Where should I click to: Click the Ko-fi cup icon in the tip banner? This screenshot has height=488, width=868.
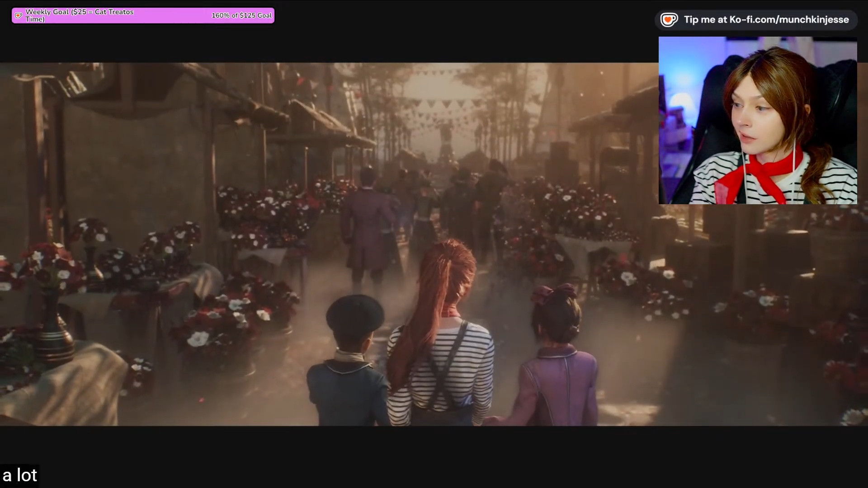[x=669, y=20]
